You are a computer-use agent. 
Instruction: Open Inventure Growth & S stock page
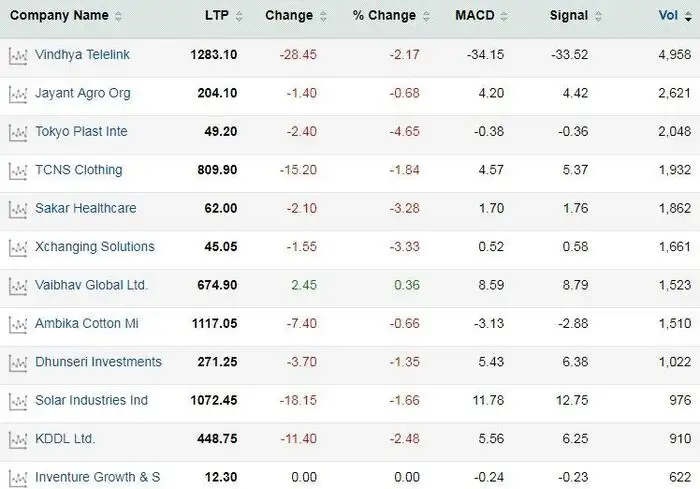coord(97,477)
